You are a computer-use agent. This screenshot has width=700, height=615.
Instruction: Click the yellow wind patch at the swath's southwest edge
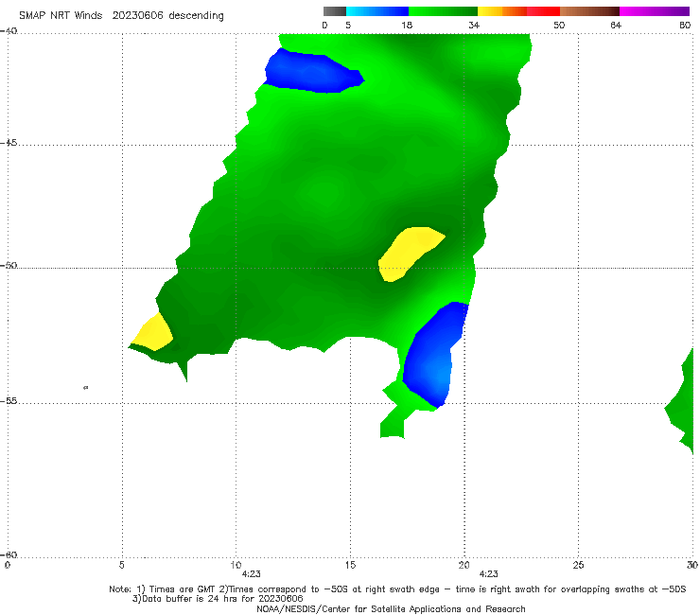153,333
